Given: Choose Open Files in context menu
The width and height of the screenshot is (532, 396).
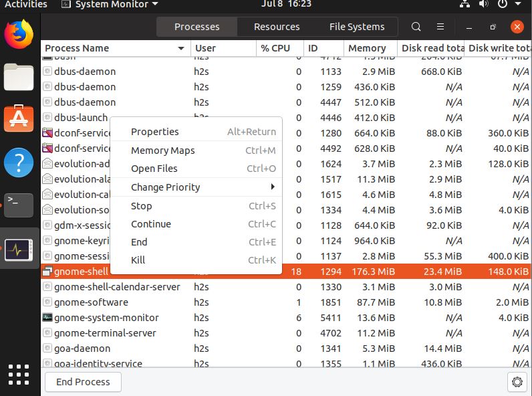Looking at the screenshot, I should [x=196, y=169].
